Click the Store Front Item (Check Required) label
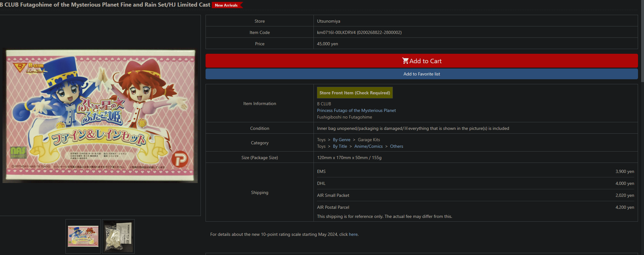The image size is (644, 255). [355, 93]
